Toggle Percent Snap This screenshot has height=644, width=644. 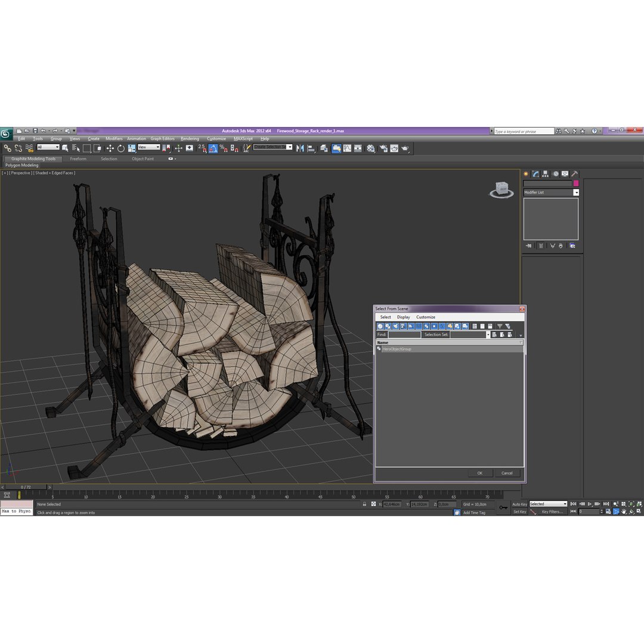click(224, 148)
